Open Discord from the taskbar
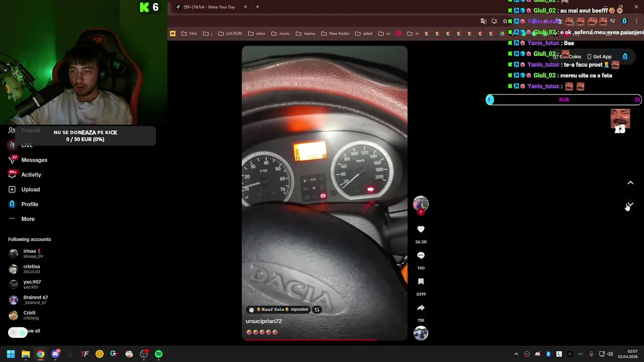Image resolution: width=644 pixels, height=362 pixels. click(55, 354)
